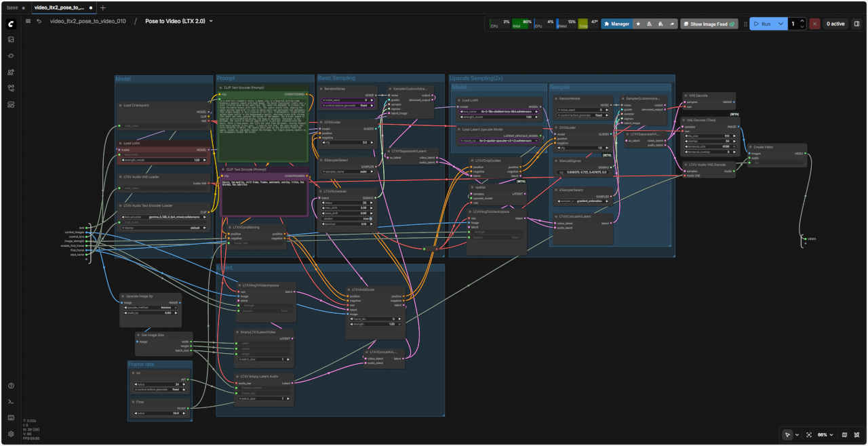
Task: Toggle the right side panel icon
Action: click(x=856, y=24)
